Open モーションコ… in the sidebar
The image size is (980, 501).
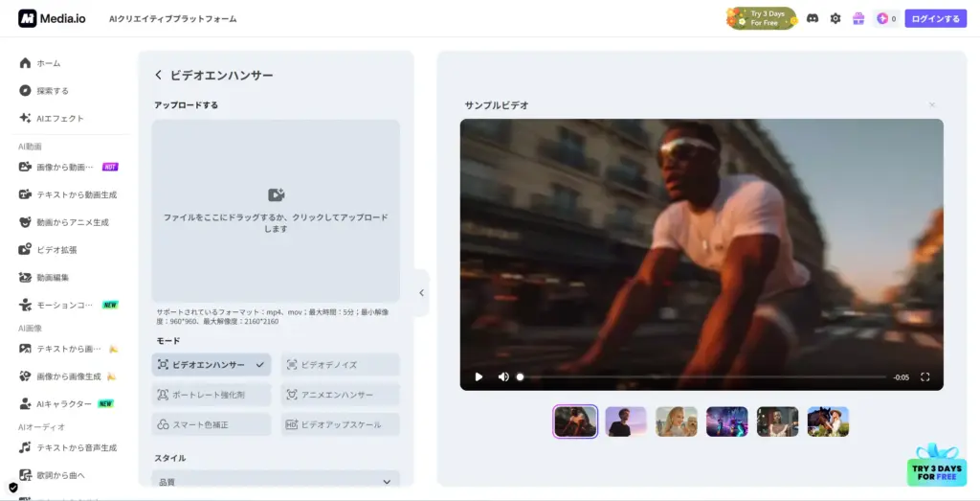pos(69,305)
